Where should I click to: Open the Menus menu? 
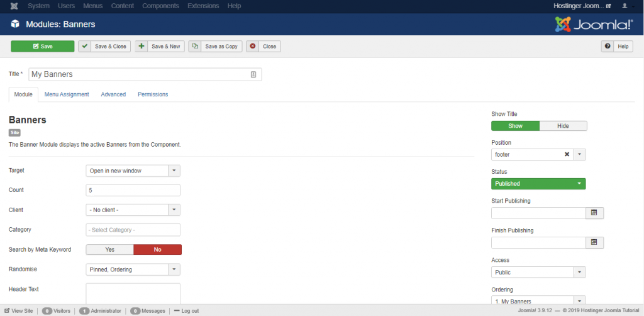(93, 6)
